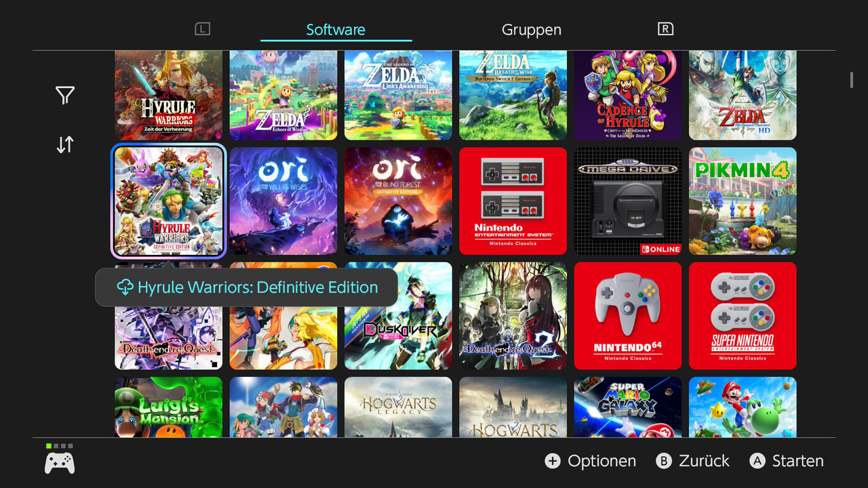Click the Starten button
Screen dimensions: 868x488
pos(787,461)
